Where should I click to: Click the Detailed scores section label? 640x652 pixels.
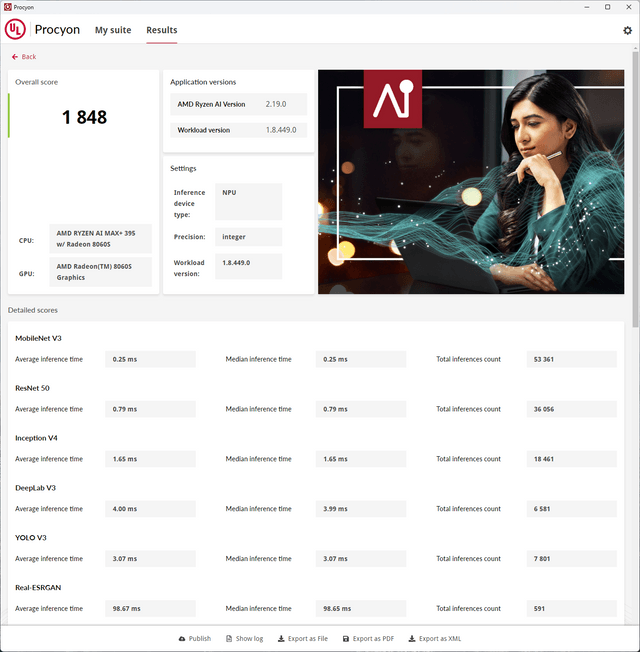click(x=32, y=310)
